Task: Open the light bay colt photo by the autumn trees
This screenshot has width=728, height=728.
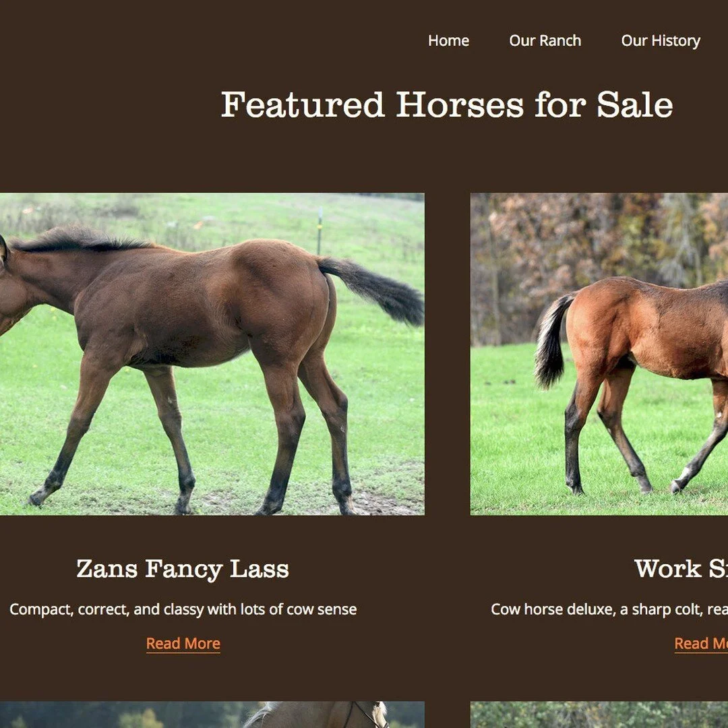Action: (x=599, y=354)
